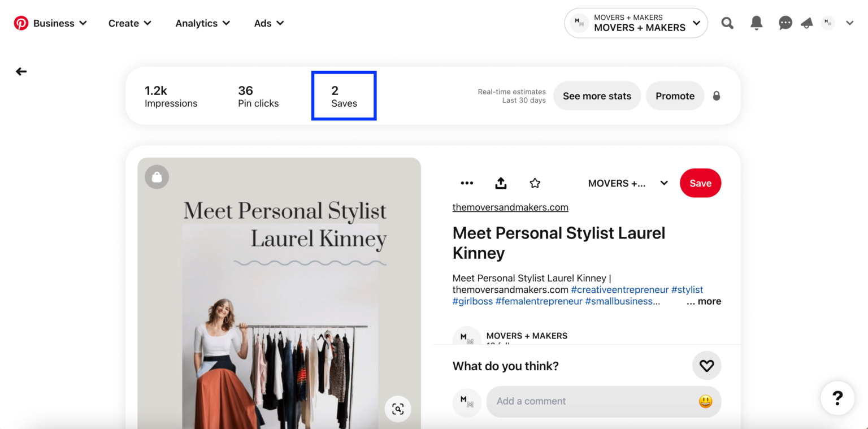Use the visual search lens on the image
868x429 pixels.
click(x=398, y=409)
